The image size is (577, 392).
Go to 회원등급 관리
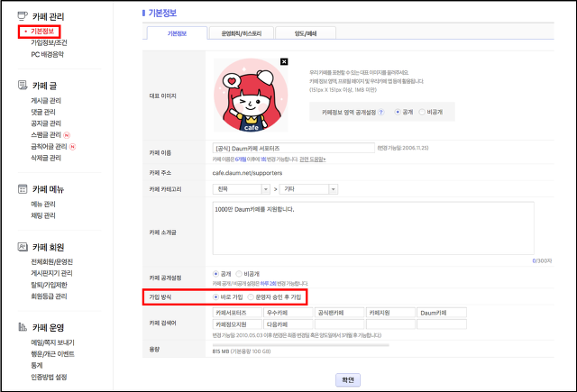(x=49, y=296)
